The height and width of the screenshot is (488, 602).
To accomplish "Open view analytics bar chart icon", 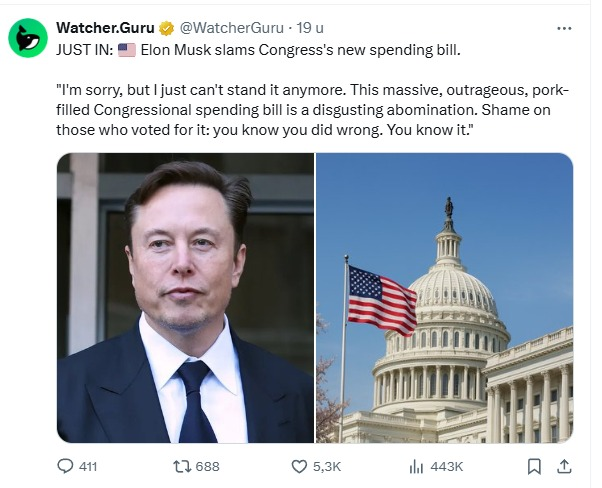I will coord(416,466).
